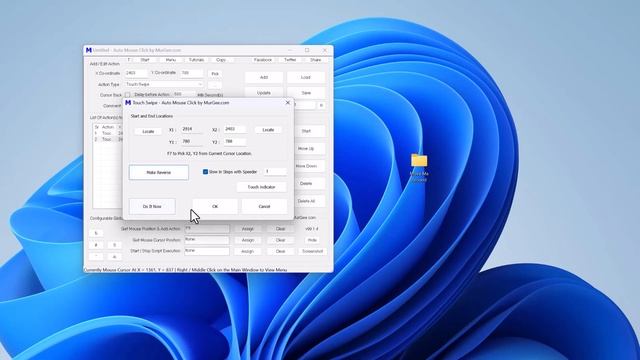Click the Update button in main window
Screen dimensions: 640x360
(264, 93)
